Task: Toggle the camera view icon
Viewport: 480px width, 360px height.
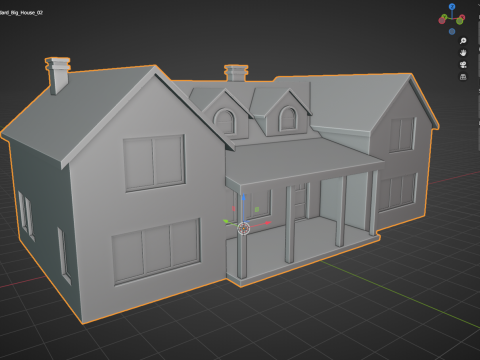Action: pos(463,65)
